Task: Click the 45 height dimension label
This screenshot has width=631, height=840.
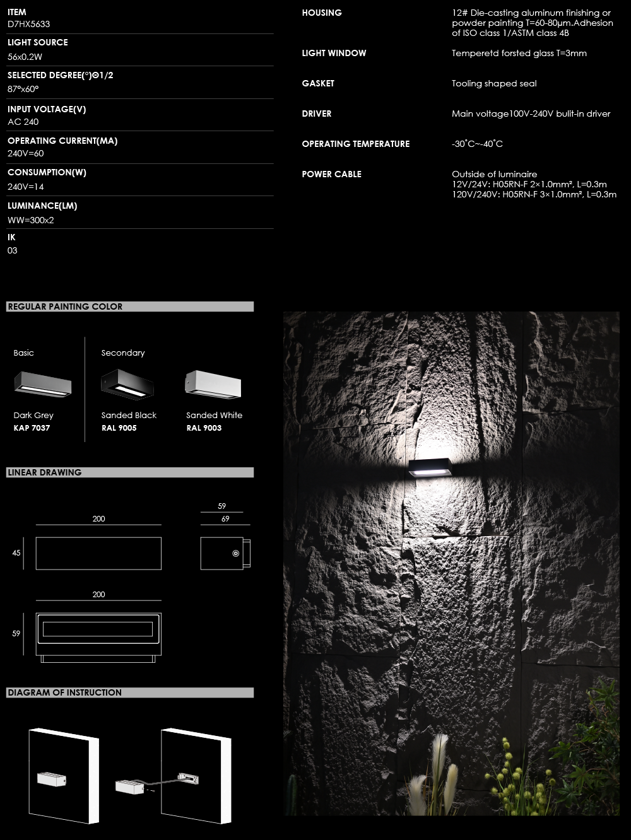Action: (16, 553)
